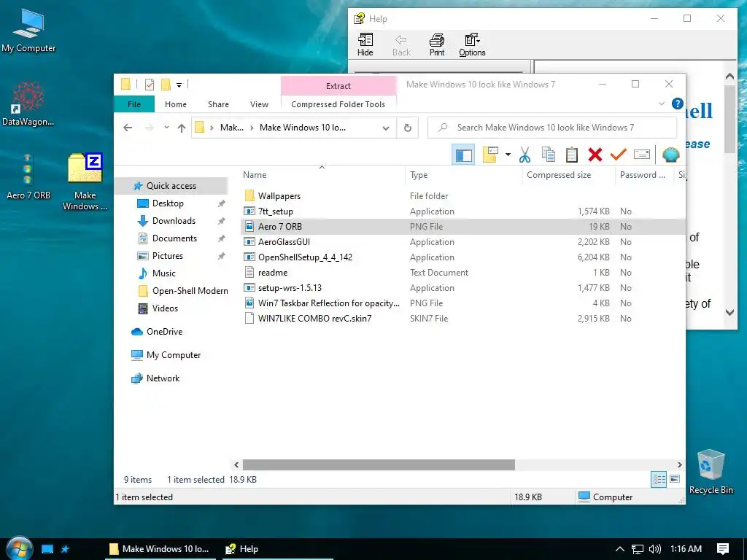Open the Windows 7 style Start orb
Screen dimensions: 747x560
pos(19,548)
